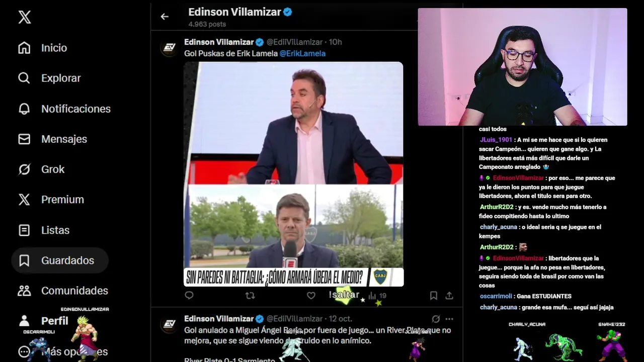Expand Más opciones in sidebar
Viewport: 644px width, 362px height.
click(x=62, y=351)
